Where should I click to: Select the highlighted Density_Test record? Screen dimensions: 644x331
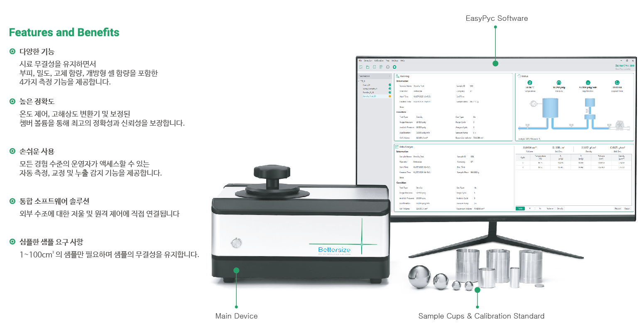(369, 96)
